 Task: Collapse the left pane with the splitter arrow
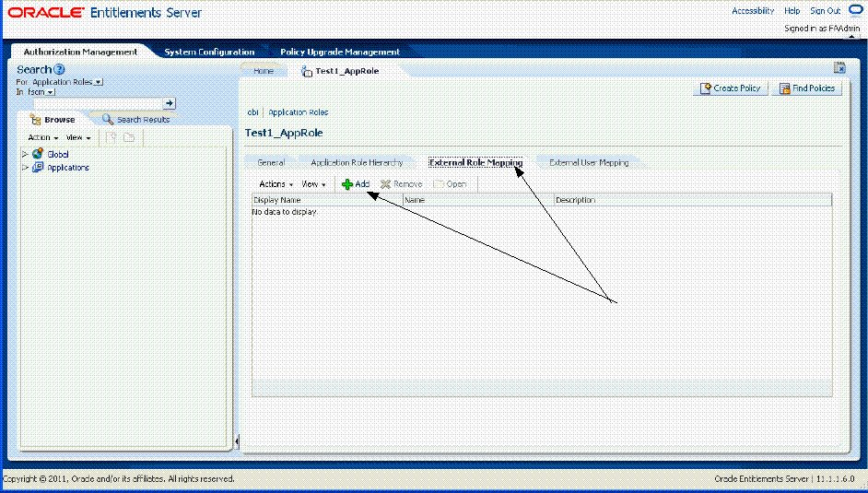pos(237,441)
